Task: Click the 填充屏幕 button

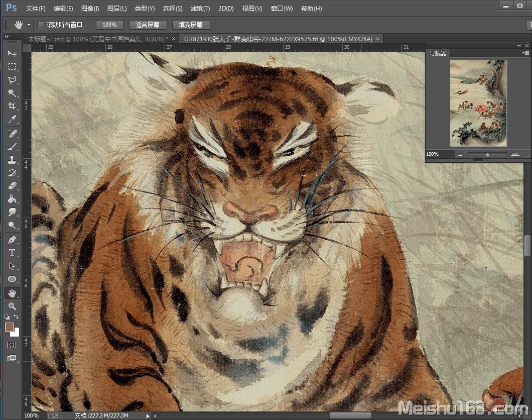Action: coord(191,25)
